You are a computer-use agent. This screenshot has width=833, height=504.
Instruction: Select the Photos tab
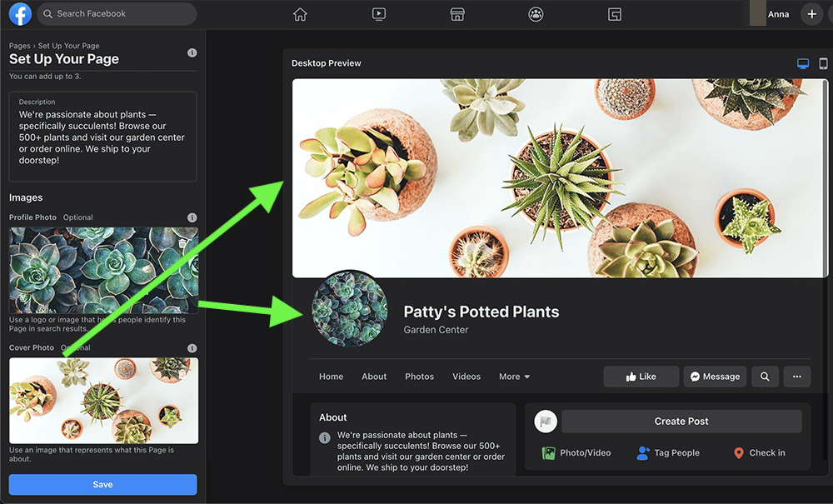[x=419, y=377]
